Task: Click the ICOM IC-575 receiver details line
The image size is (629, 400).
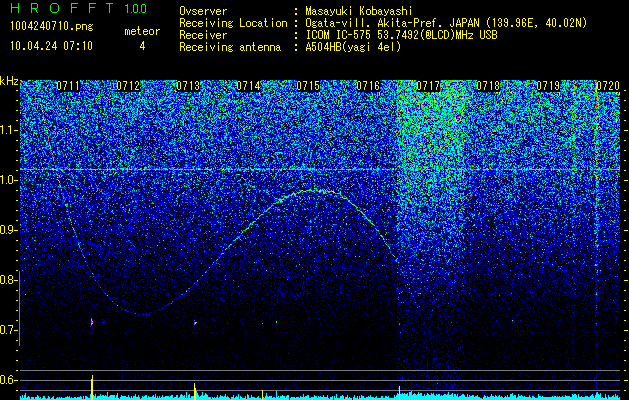Action: pyautogui.click(x=402, y=35)
